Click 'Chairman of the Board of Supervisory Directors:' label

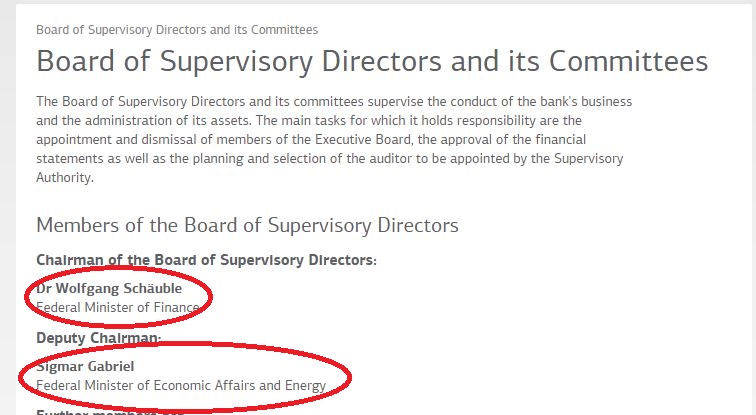(x=206, y=260)
